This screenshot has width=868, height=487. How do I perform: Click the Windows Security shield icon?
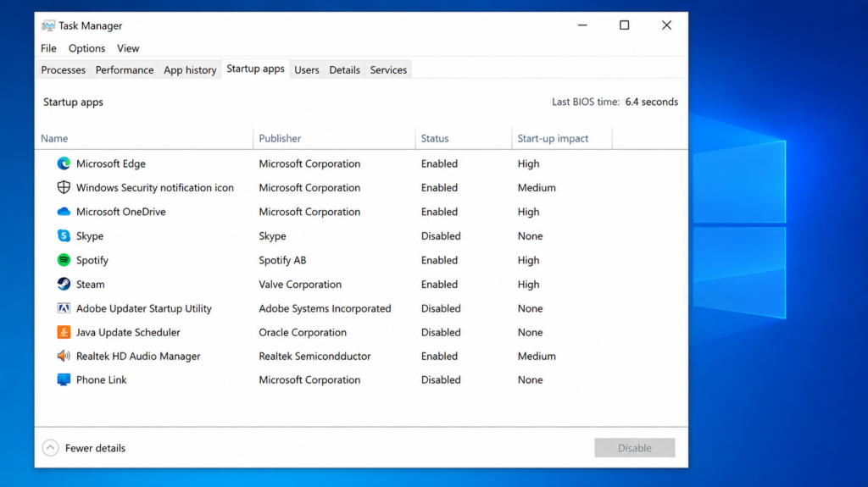64,187
